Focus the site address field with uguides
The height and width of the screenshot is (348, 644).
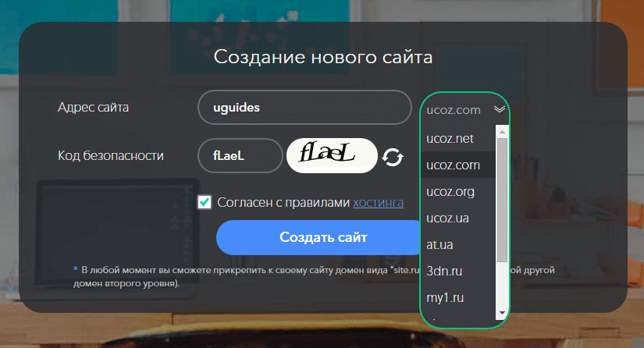(304, 108)
